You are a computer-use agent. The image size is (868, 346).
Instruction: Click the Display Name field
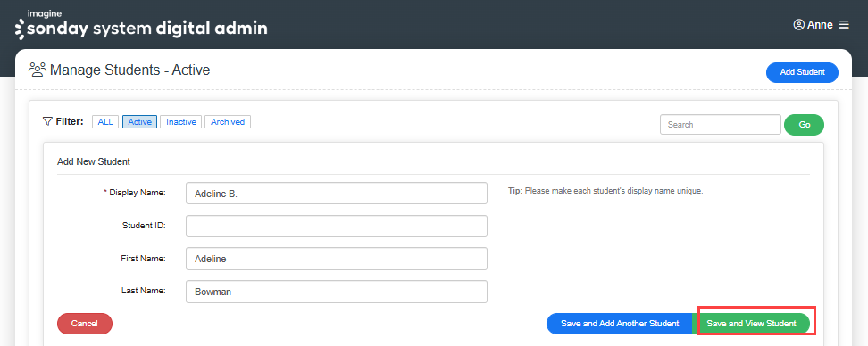point(337,194)
